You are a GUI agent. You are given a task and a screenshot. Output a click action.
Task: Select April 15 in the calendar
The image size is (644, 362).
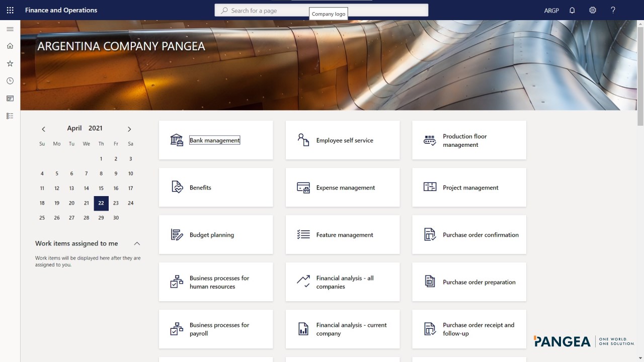(x=101, y=189)
